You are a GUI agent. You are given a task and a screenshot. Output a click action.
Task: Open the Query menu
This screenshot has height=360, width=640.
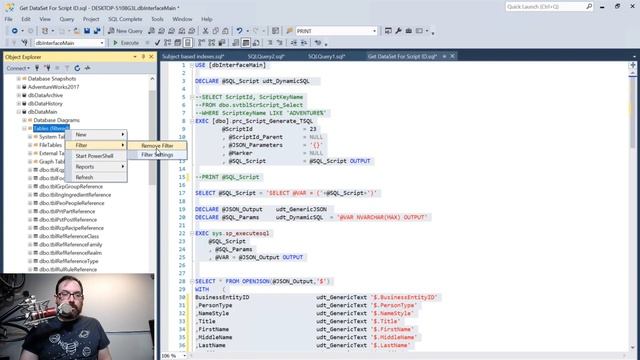[67, 19]
